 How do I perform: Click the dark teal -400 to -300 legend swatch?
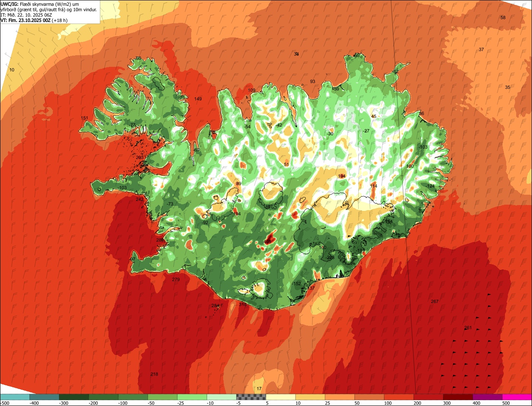point(44,397)
